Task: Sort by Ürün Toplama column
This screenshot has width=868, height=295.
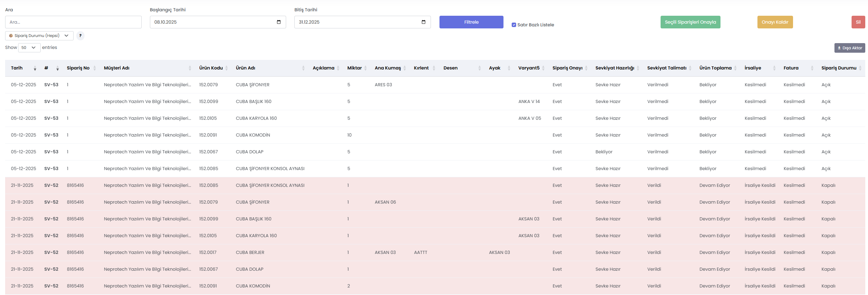Action: (x=718, y=68)
